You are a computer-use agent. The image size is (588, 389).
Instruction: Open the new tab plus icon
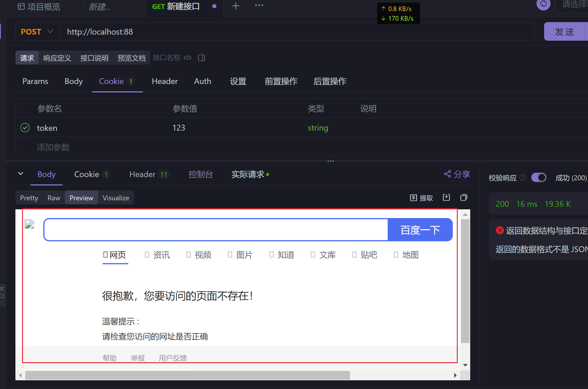(236, 6)
